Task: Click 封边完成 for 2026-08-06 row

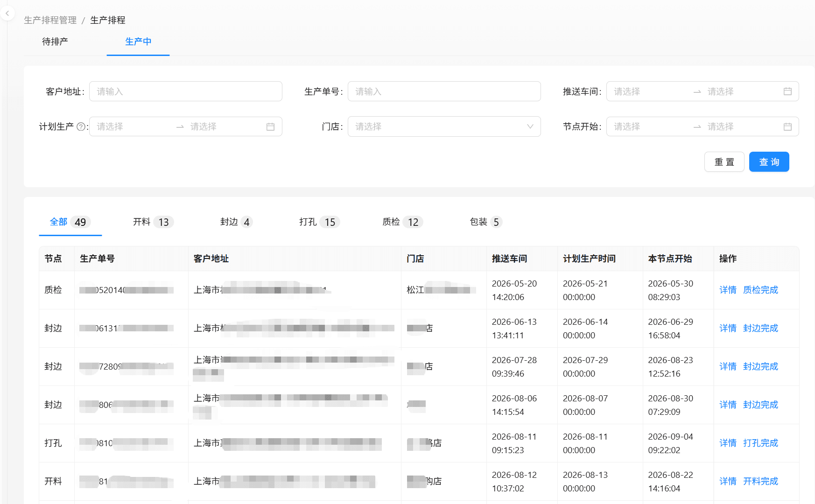Action: click(x=760, y=405)
